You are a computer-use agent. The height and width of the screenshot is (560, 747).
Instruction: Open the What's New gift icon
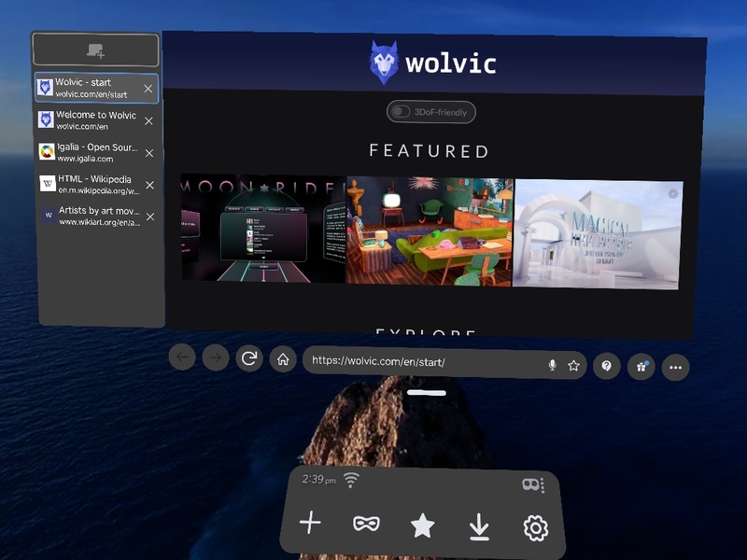pyautogui.click(x=641, y=367)
